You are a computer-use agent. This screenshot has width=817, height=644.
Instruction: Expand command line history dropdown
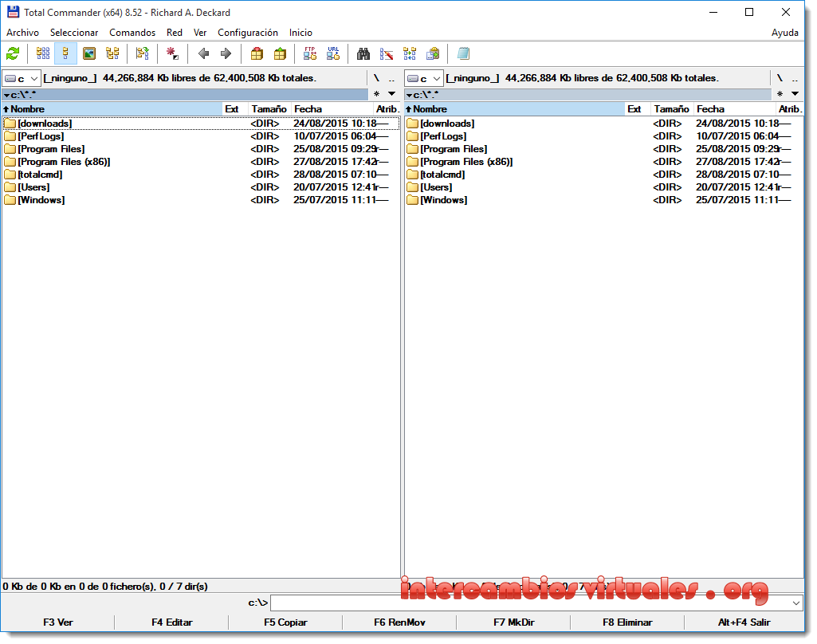pyautogui.click(x=796, y=603)
